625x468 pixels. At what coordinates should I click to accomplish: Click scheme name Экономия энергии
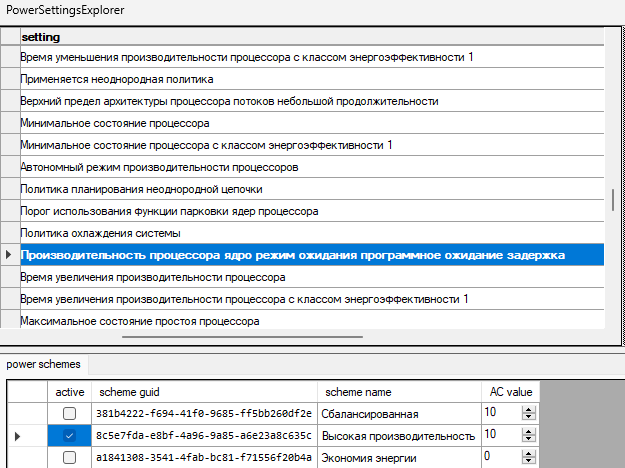point(399,457)
